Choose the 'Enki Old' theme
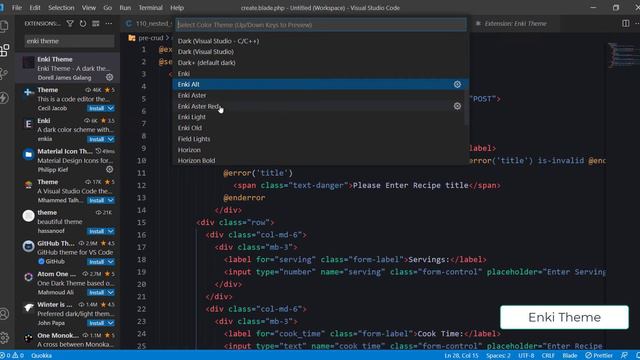 pyautogui.click(x=321, y=128)
